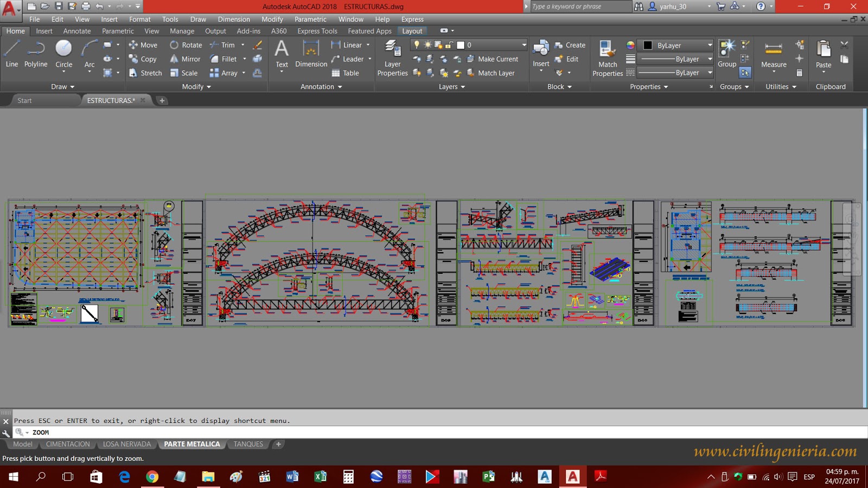Image resolution: width=868 pixels, height=488 pixels.
Task: Open Layer Properties manager
Action: (392, 58)
